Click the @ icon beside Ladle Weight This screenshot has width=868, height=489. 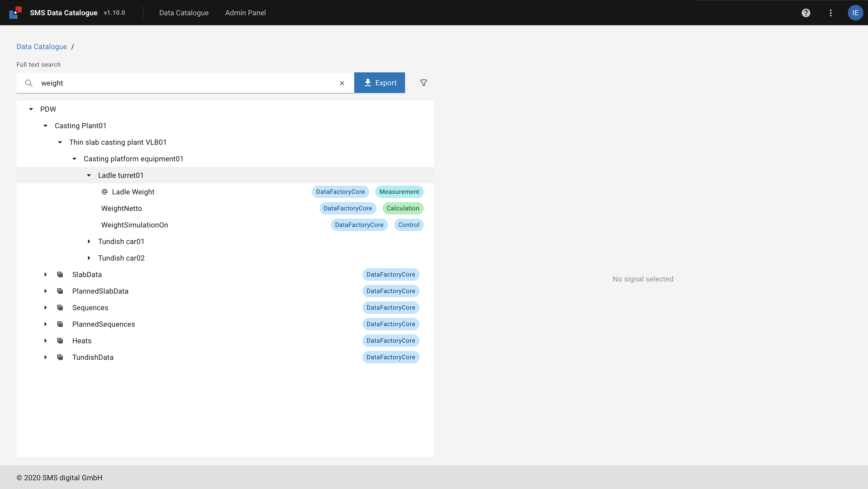(104, 192)
